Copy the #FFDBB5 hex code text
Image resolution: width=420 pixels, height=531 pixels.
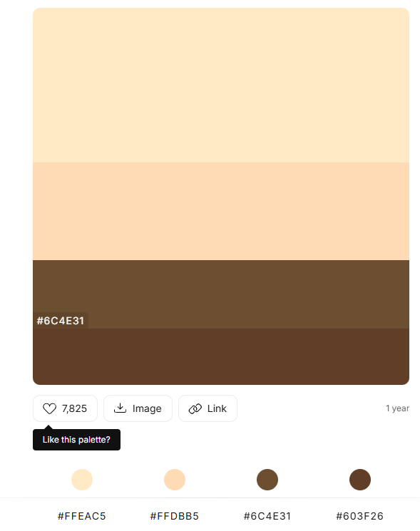point(175,516)
